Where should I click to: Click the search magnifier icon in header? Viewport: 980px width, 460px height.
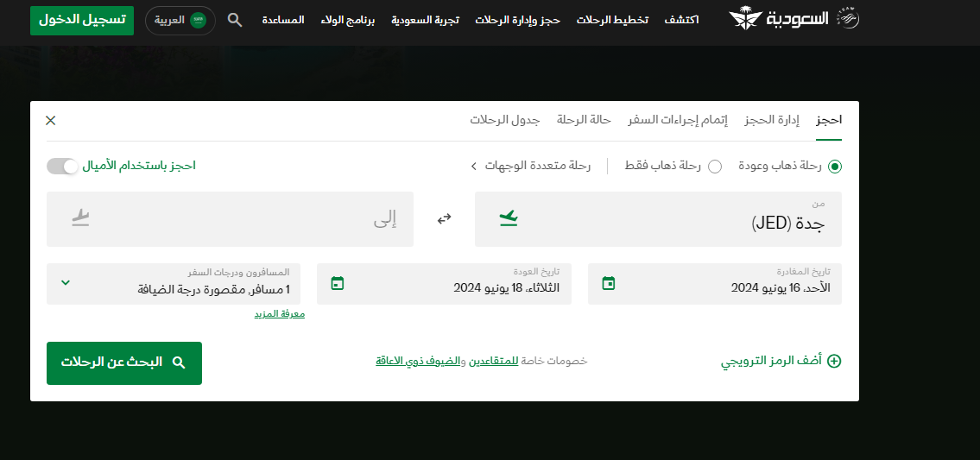coord(234,20)
